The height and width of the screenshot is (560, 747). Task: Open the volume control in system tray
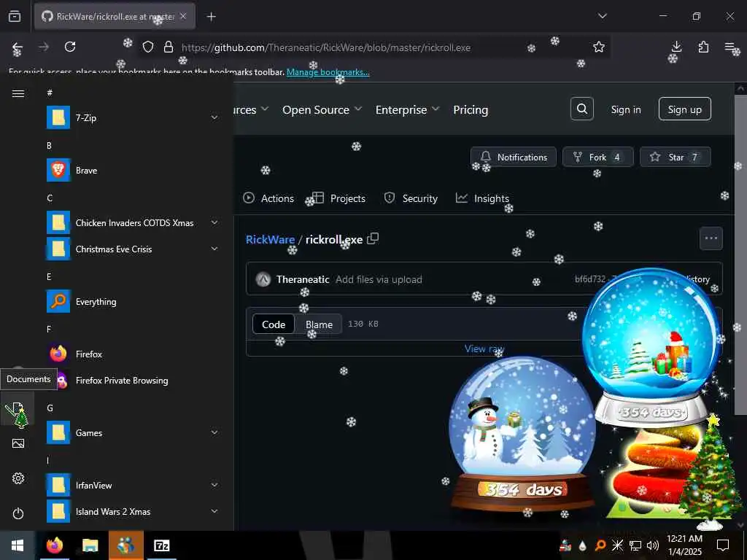click(x=653, y=545)
